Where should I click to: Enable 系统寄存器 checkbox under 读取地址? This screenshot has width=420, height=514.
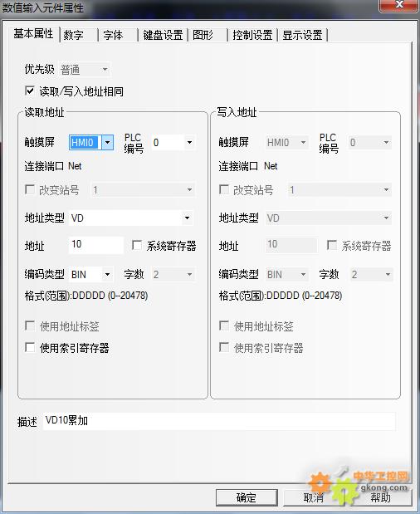[137, 245]
